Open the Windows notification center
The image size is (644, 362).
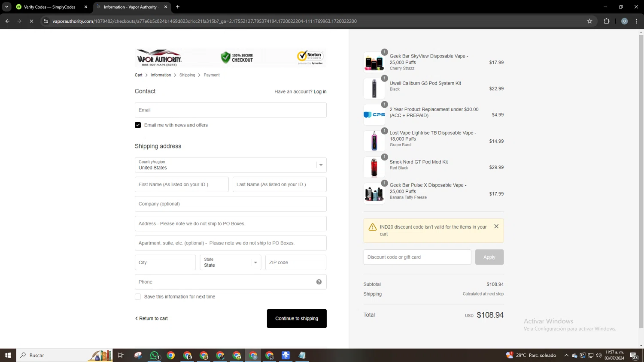click(634, 355)
